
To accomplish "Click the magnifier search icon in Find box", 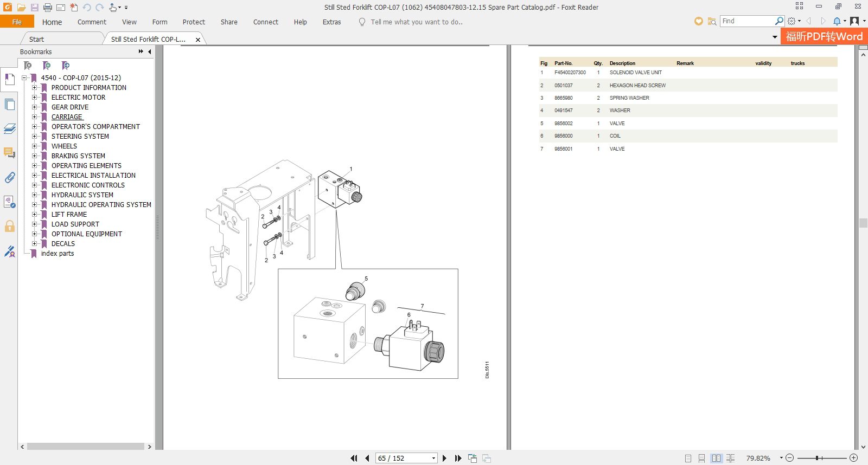I will tap(779, 21).
